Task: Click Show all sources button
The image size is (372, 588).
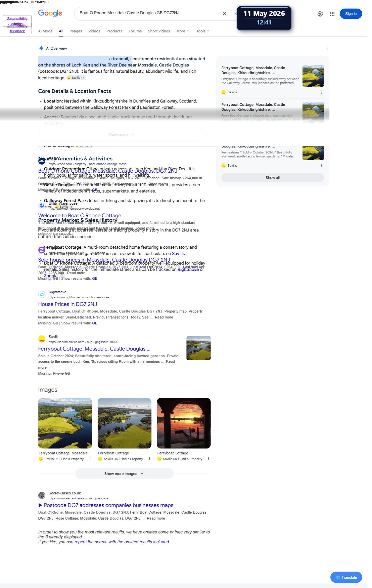Action: 273,178
